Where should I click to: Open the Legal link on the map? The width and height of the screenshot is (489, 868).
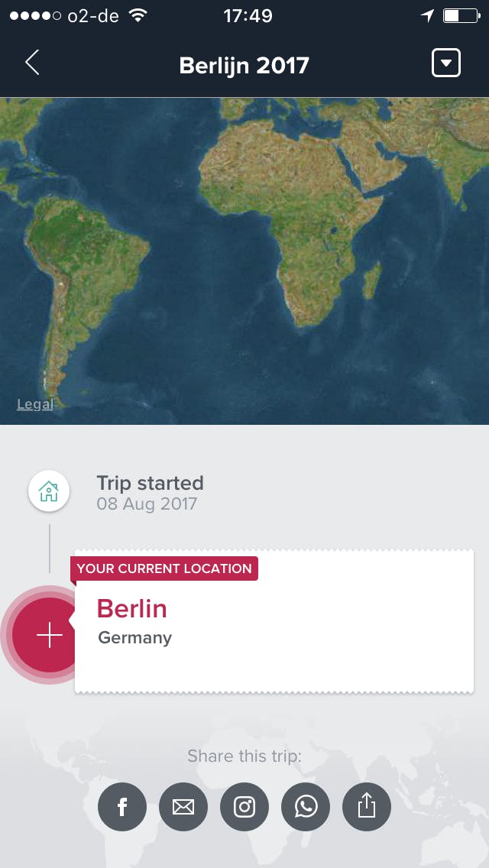[34, 403]
